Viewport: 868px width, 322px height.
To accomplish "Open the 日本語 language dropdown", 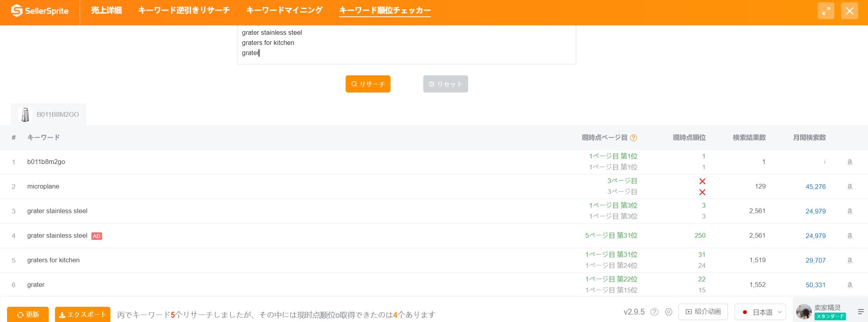I will pos(760,312).
